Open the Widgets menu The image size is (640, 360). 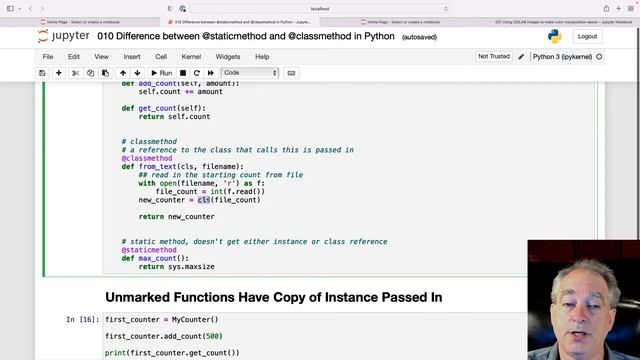(228, 57)
